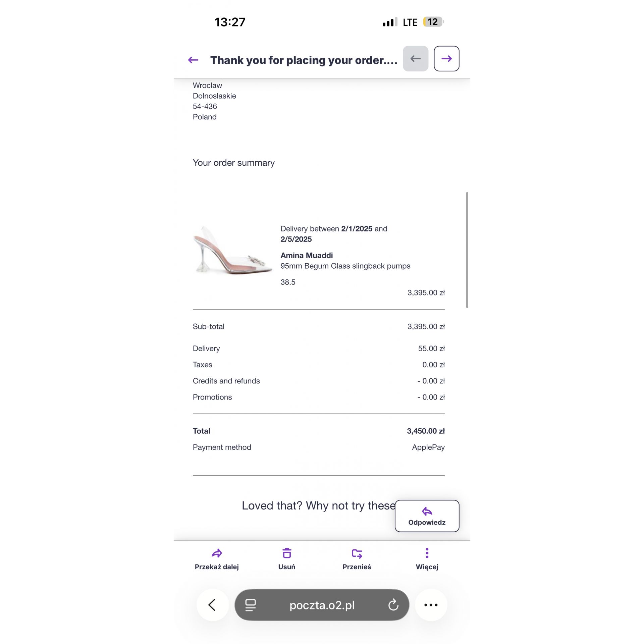Tap the total amount 3,450.00 zł
The width and height of the screenshot is (644, 644).
[426, 431]
